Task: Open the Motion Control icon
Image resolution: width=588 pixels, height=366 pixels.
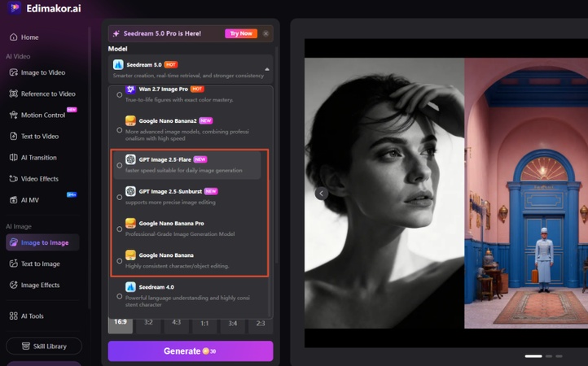Action: pos(14,115)
